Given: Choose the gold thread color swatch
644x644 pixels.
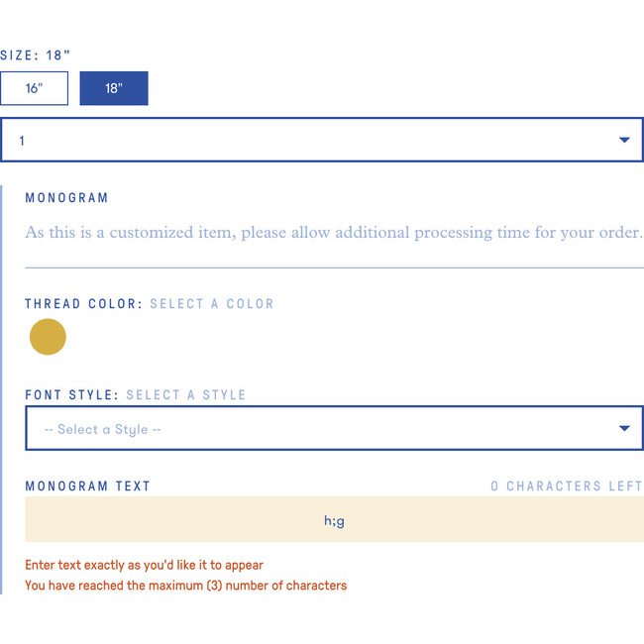Looking at the screenshot, I should 48,337.
